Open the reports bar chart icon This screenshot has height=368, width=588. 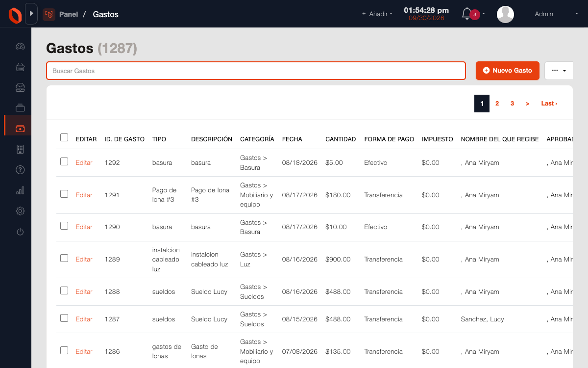(x=20, y=190)
